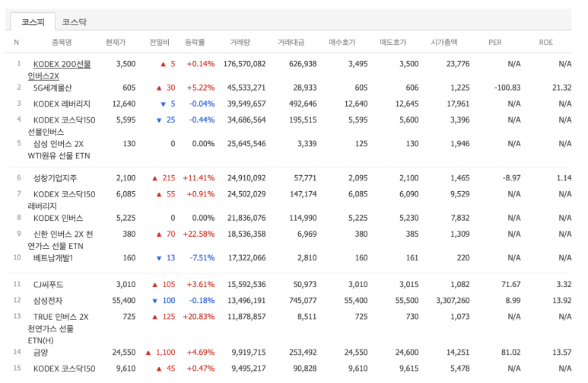Click the 3,307,260 market cap value
The image size is (588, 383).
(x=453, y=301)
